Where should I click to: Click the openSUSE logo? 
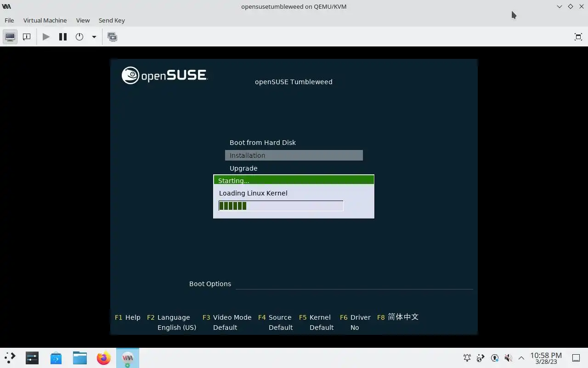[x=164, y=75]
